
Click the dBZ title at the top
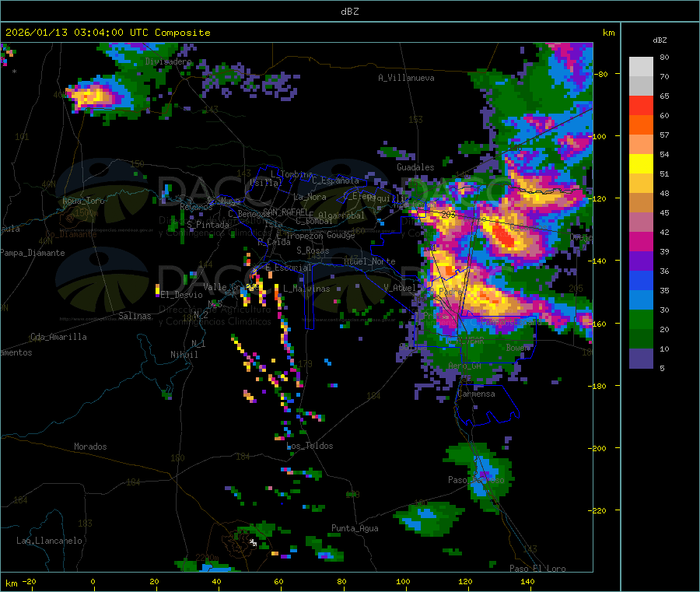(349, 12)
